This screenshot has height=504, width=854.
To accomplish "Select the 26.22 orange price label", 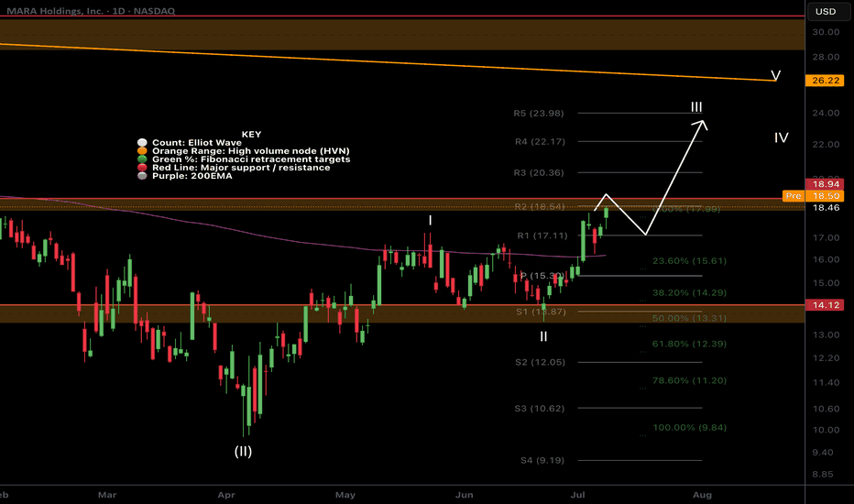I will (825, 81).
